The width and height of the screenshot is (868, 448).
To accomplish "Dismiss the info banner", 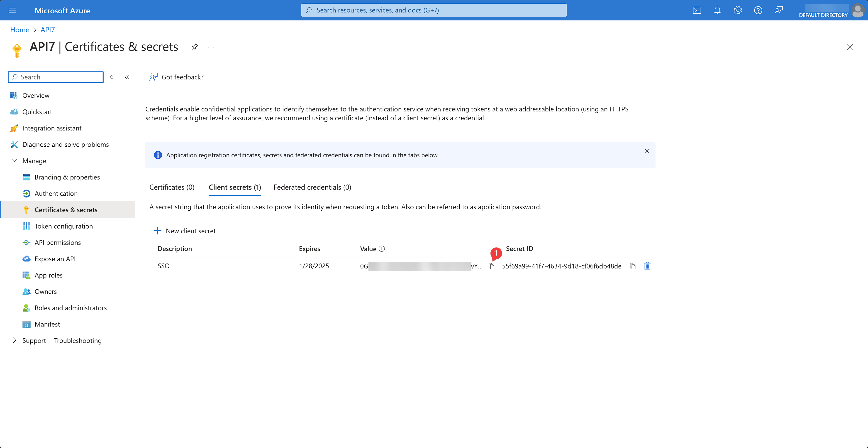I will coord(647,151).
